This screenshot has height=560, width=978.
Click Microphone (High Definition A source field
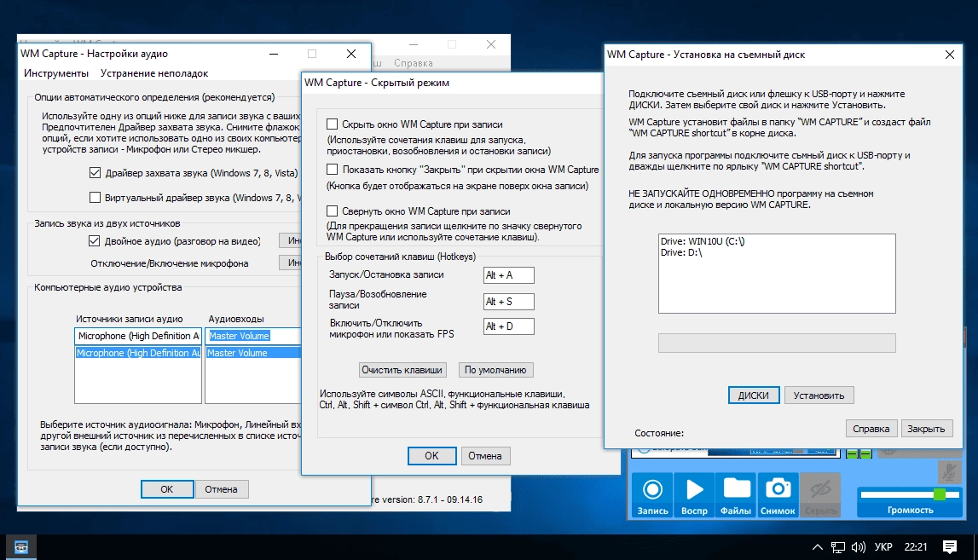coord(138,336)
